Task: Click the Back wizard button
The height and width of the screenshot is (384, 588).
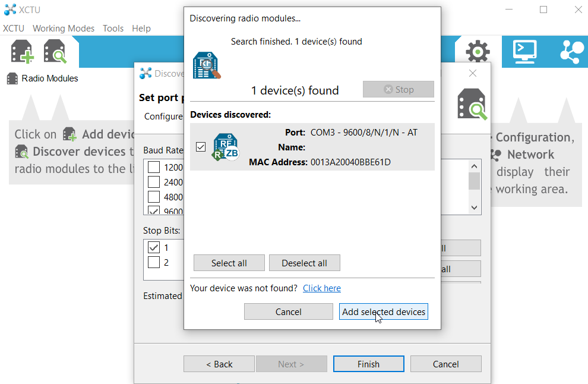Action: (219, 364)
